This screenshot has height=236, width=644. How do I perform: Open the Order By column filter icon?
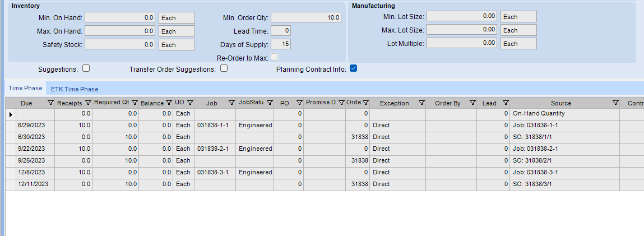[x=472, y=103]
